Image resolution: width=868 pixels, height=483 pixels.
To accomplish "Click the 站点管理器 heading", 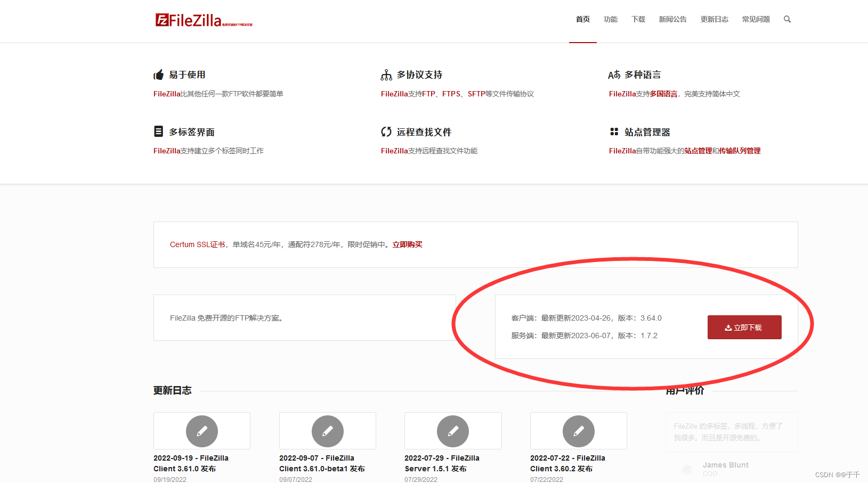I will pyautogui.click(x=647, y=132).
